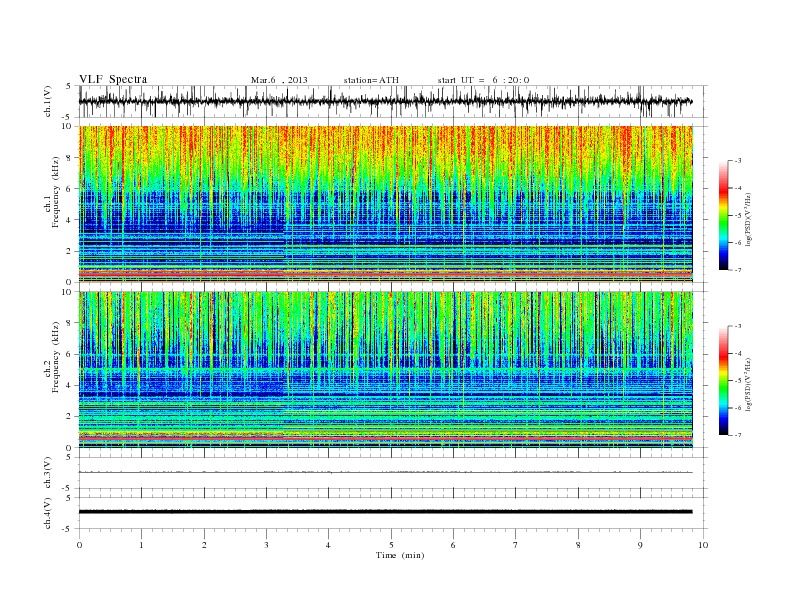Click the ch.2 "Frequency (kHz)" axis label
This screenshot has height=612, width=792.
56,357
